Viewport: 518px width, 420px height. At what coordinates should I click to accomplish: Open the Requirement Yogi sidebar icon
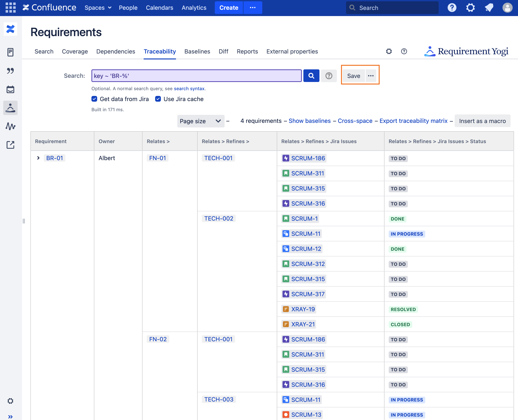pyautogui.click(x=10, y=108)
